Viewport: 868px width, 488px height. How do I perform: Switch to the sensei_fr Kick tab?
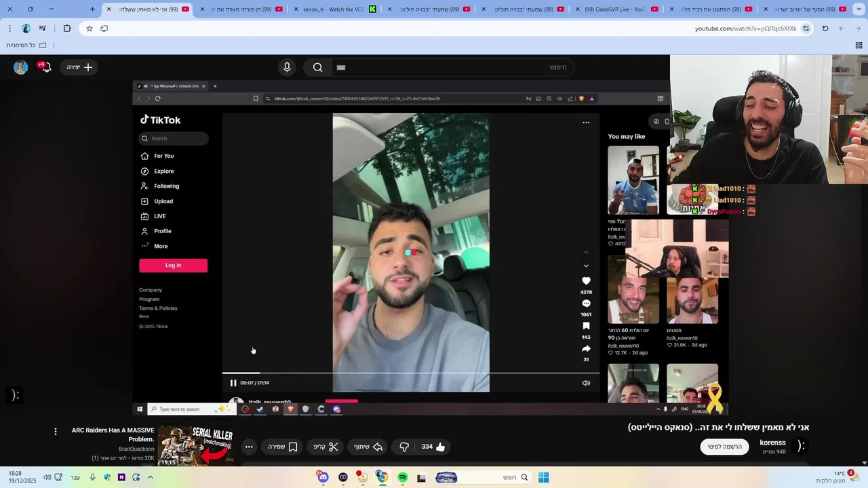336,9
